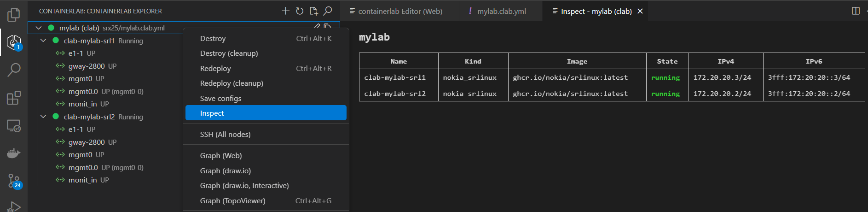Collapse the clab-mylab-srl1 node
The width and height of the screenshot is (868, 212).
coord(43,41)
